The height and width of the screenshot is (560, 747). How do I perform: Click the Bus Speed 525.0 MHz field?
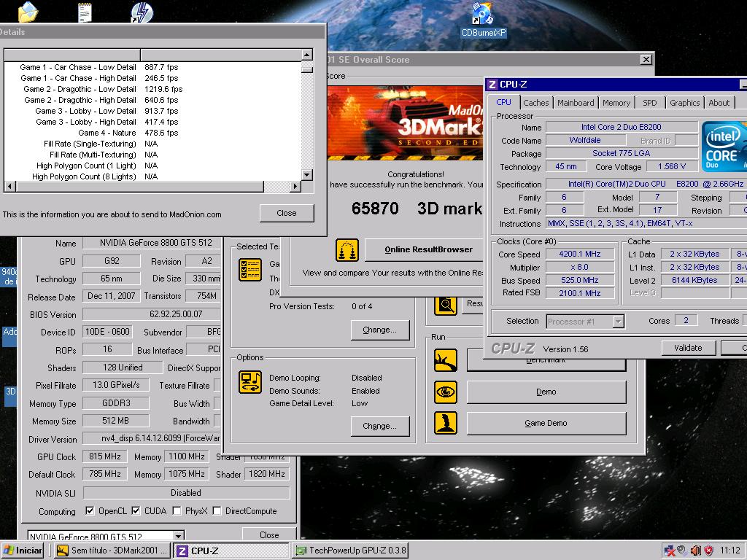(580, 281)
